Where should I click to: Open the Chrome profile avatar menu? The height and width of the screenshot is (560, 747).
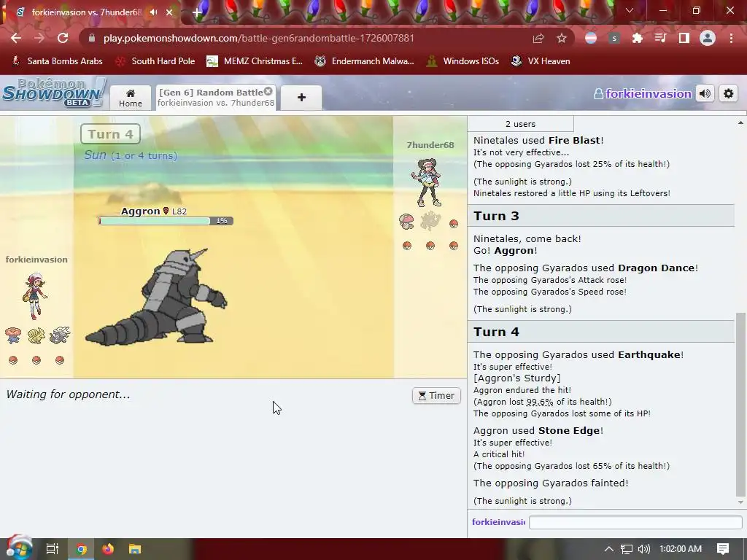coord(708,38)
